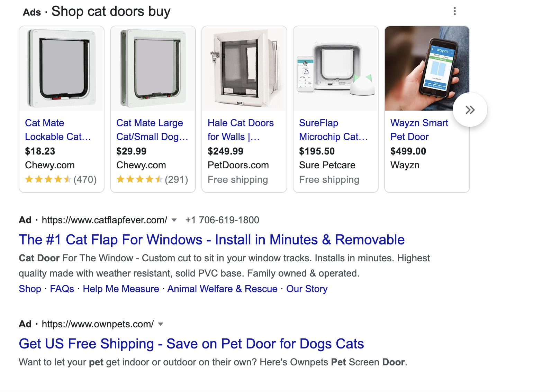Open the three-dot ads options menu
This screenshot has height=392, width=551.
(454, 11)
